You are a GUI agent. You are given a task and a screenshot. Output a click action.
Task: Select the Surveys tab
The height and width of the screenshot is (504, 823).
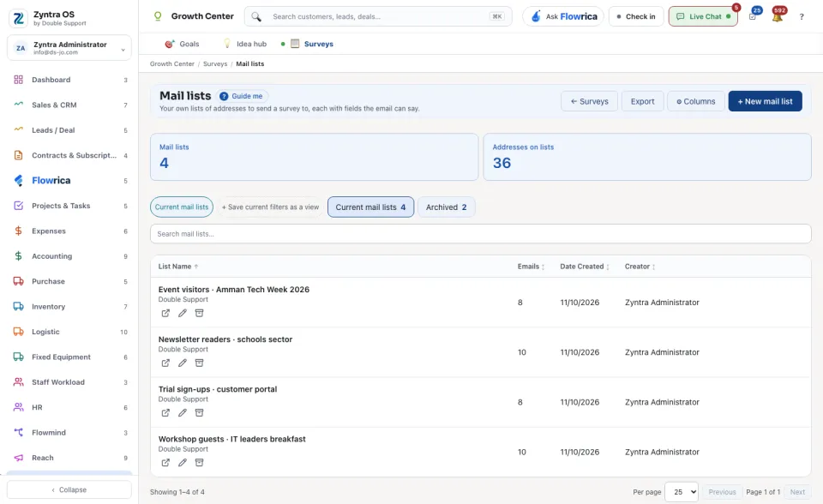(312, 44)
